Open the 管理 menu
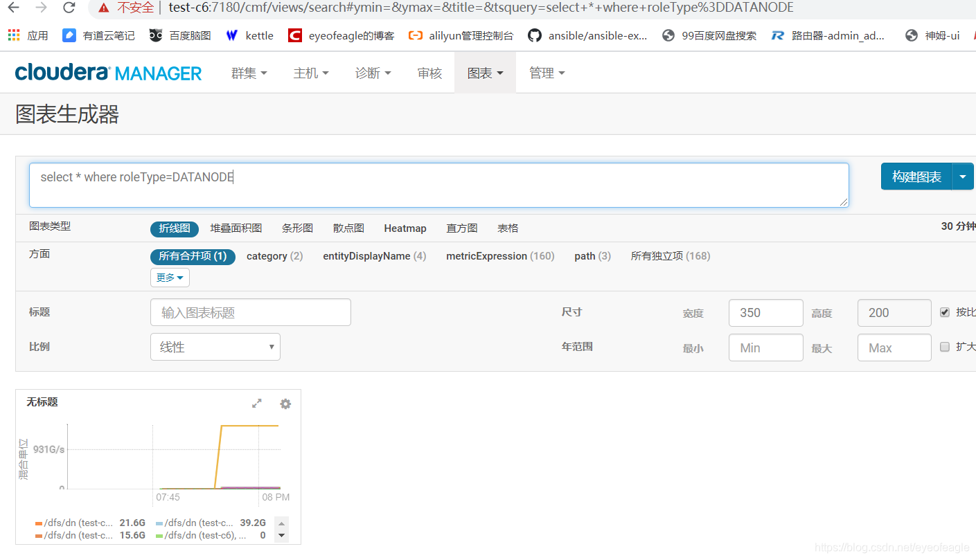Image resolution: width=976 pixels, height=560 pixels. coord(547,73)
